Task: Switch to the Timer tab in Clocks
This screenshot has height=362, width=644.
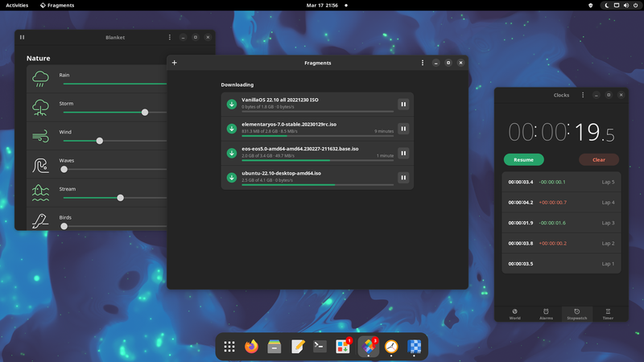Action: point(608,315)
